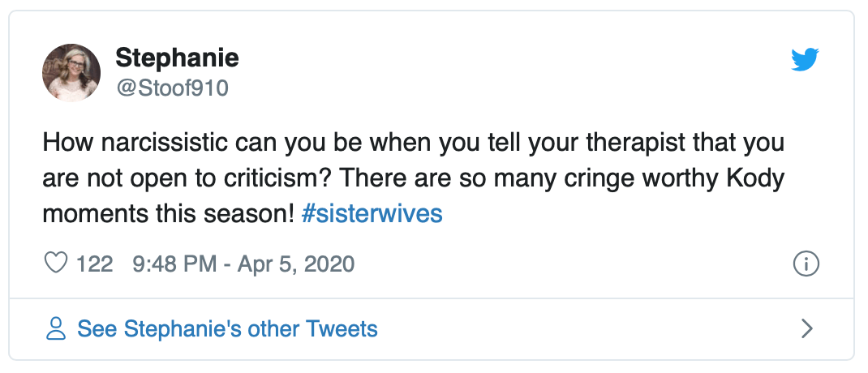The image size is (868, 373).
Task: Follow the #sisterwives hashtag link
Action: coord(372,214)
